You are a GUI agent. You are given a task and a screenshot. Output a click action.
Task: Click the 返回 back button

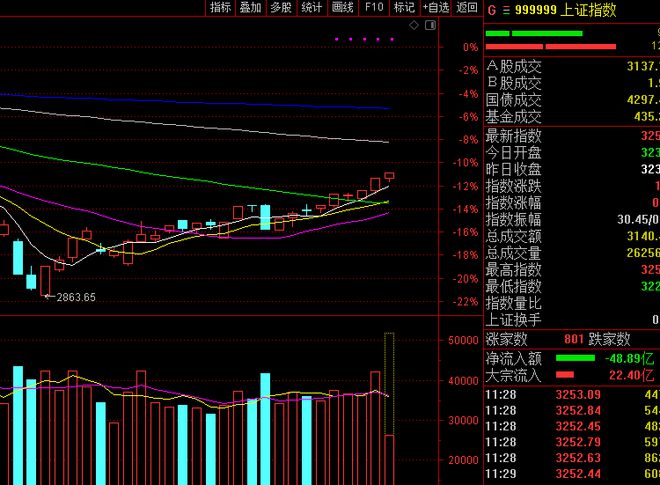click(x=466, y=7)
